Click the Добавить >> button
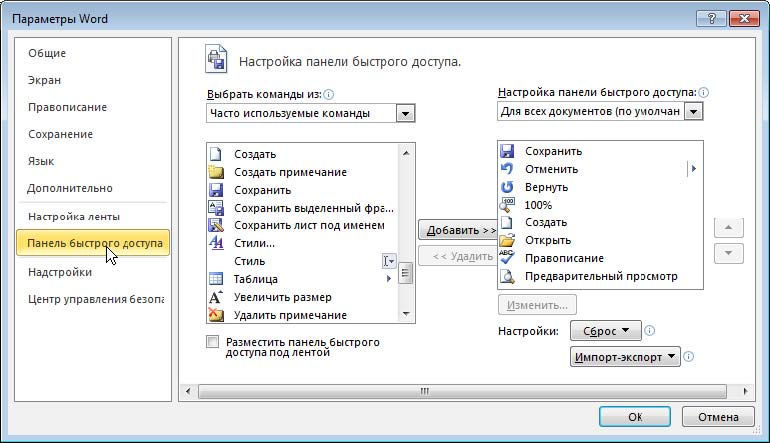 [458, 230]
